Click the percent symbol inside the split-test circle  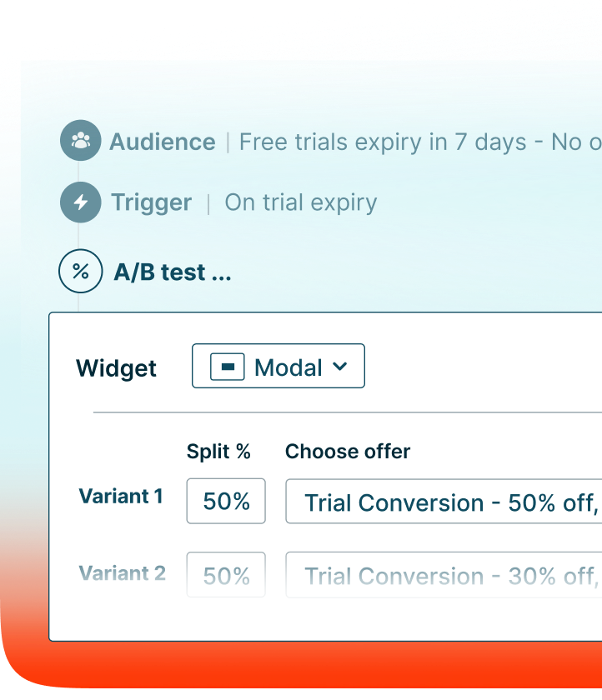80,271
